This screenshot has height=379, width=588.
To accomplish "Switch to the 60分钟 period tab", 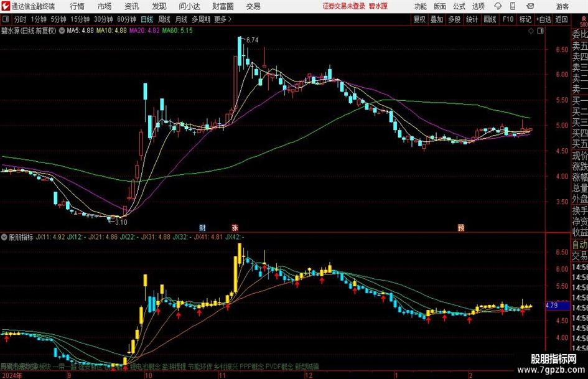I will [x=126, y=19].
